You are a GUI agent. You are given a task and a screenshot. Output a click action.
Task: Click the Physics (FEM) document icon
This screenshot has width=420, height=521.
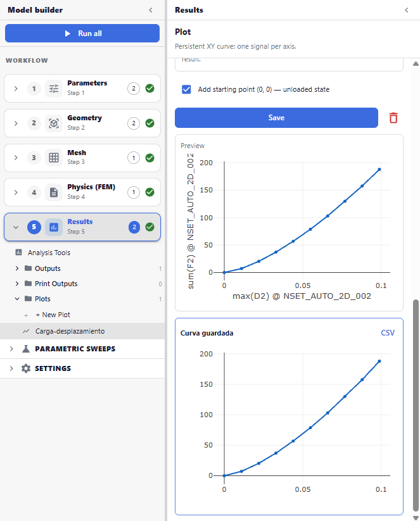coord(54,192)
